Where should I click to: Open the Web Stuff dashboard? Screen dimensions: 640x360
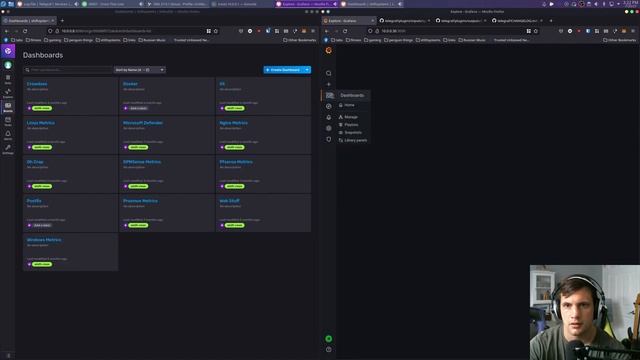(229, 201)
